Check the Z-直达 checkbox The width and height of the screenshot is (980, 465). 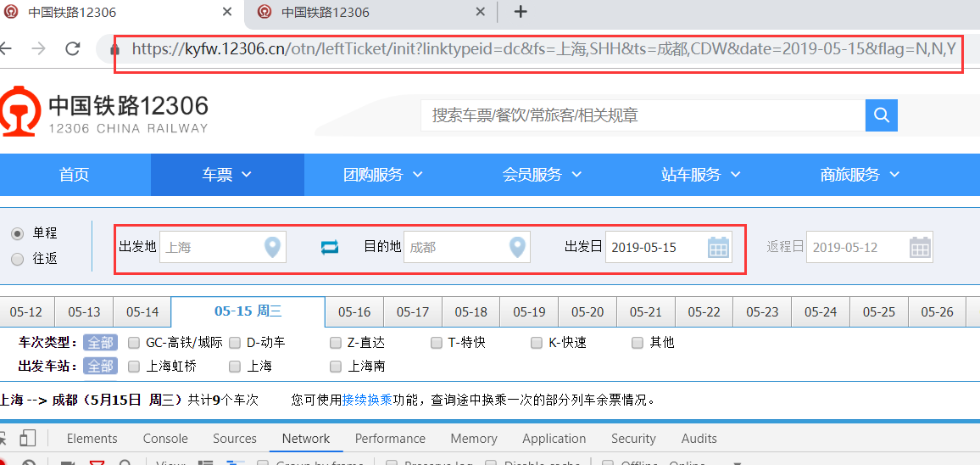(x=336, y=343)
